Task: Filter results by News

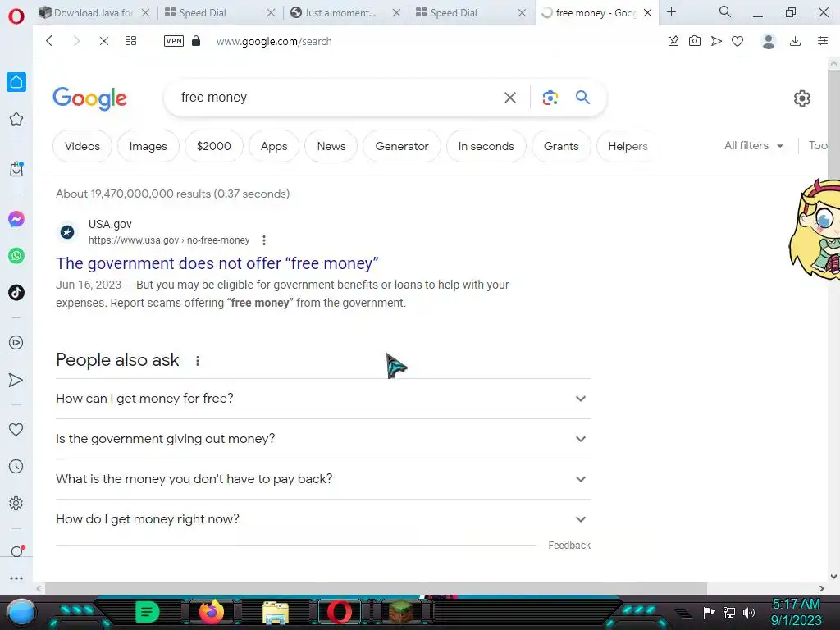Action: (331, 146)
